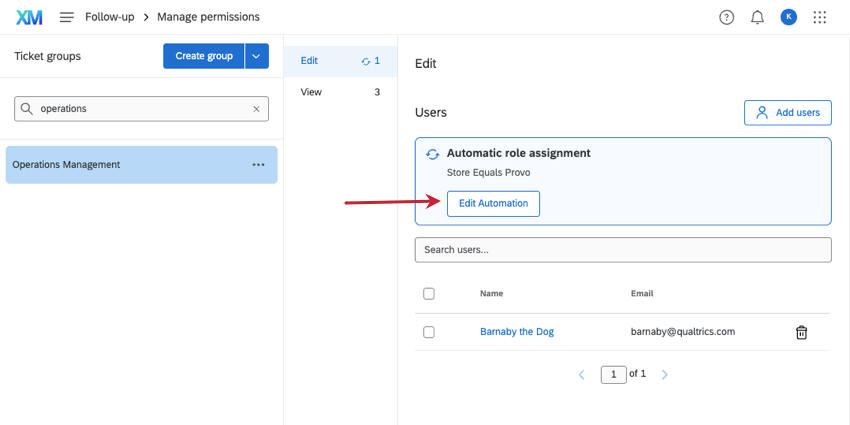Click the ticket groups search field
The width and height of the screenshot is (850, 425).
(x=141, y=109)
